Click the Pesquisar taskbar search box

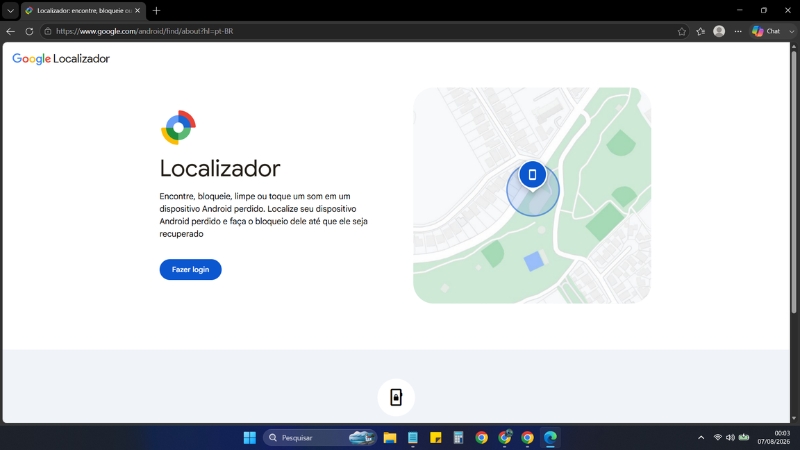click(x=320, y=438)
